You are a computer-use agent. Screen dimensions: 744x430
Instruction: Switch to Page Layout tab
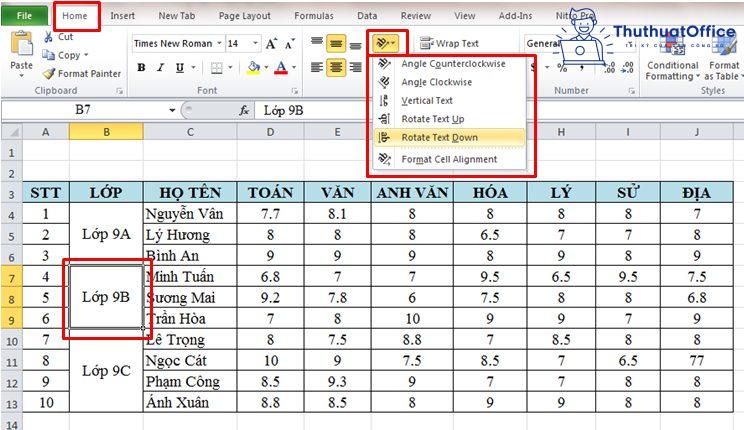pyautogui.click(x=244, y=16)
